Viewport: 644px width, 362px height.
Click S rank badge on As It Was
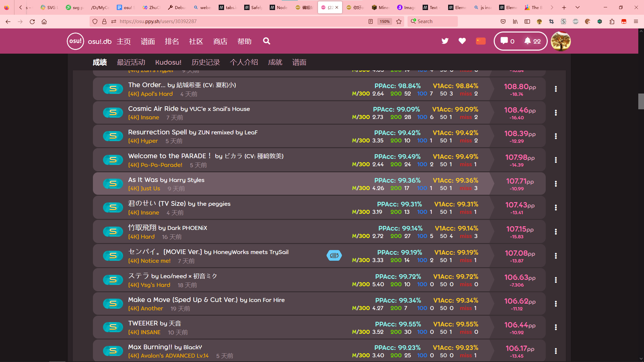113,184
